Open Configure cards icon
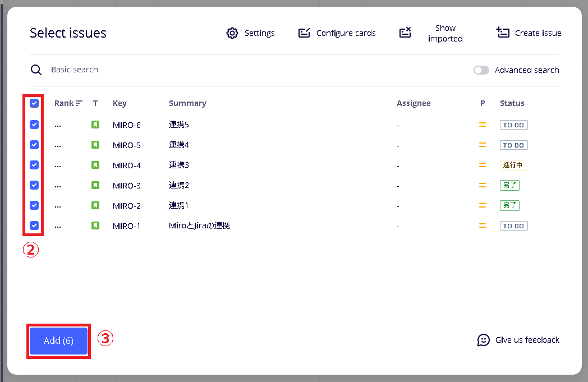 pos(304,33)
